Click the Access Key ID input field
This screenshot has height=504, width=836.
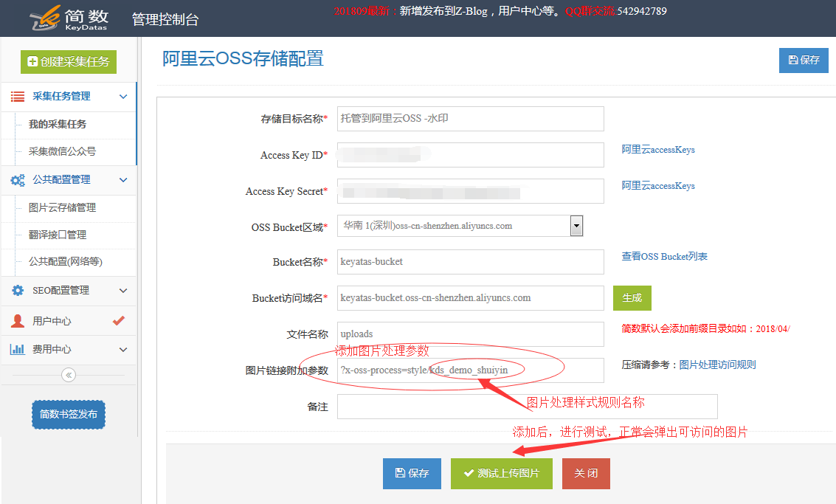(471, 155)
